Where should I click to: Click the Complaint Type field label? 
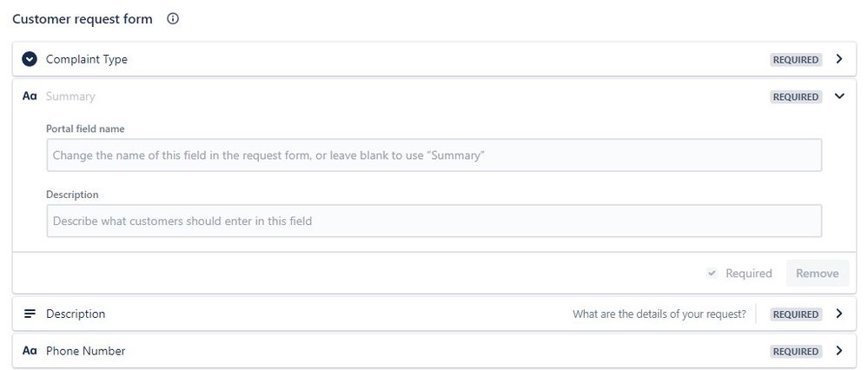87,59
